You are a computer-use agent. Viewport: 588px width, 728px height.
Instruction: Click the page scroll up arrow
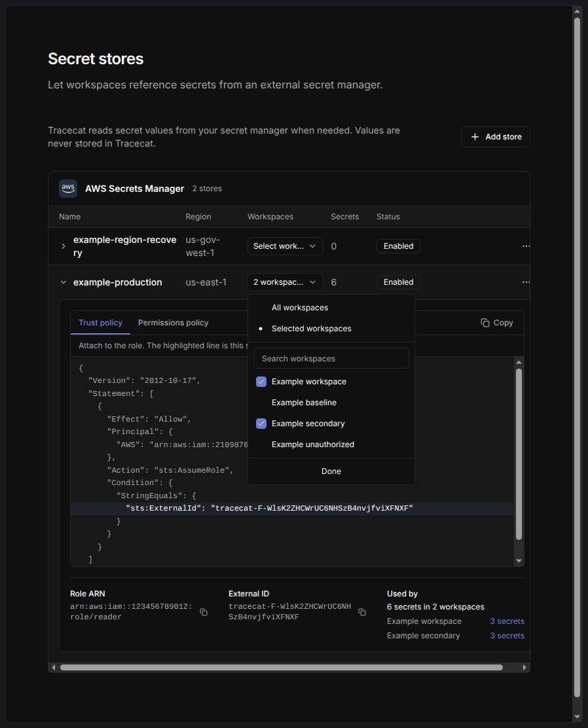point(578,11)
